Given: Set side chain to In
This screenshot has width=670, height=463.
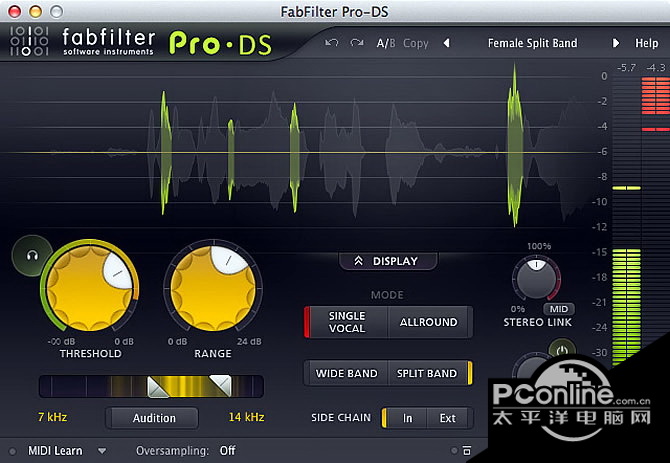Looking at the screenshot, I should 406,418.
